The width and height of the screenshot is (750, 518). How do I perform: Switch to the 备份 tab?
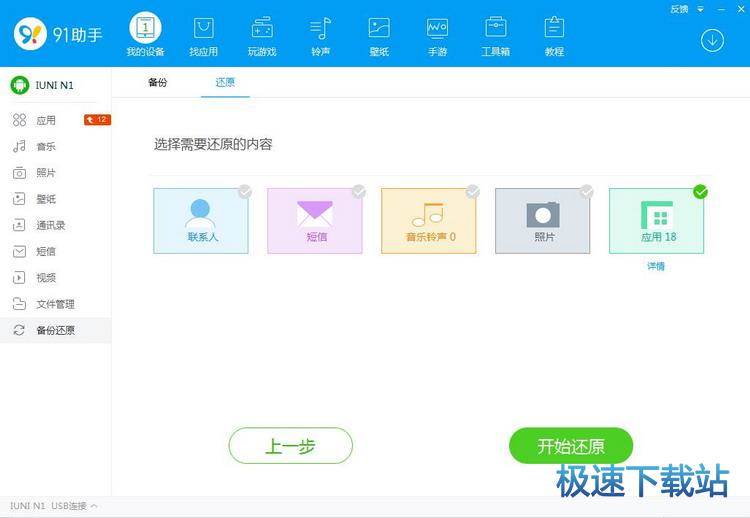[x=157, y=82]
